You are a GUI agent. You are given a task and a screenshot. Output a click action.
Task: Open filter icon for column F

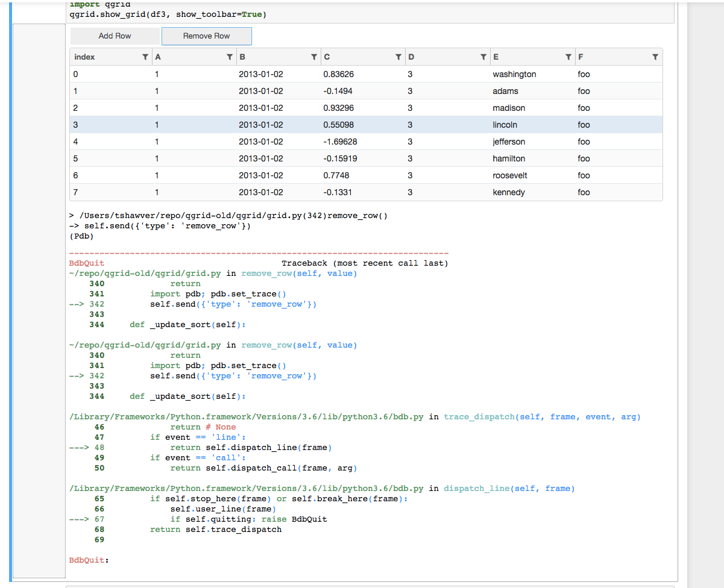click(655, 57)
